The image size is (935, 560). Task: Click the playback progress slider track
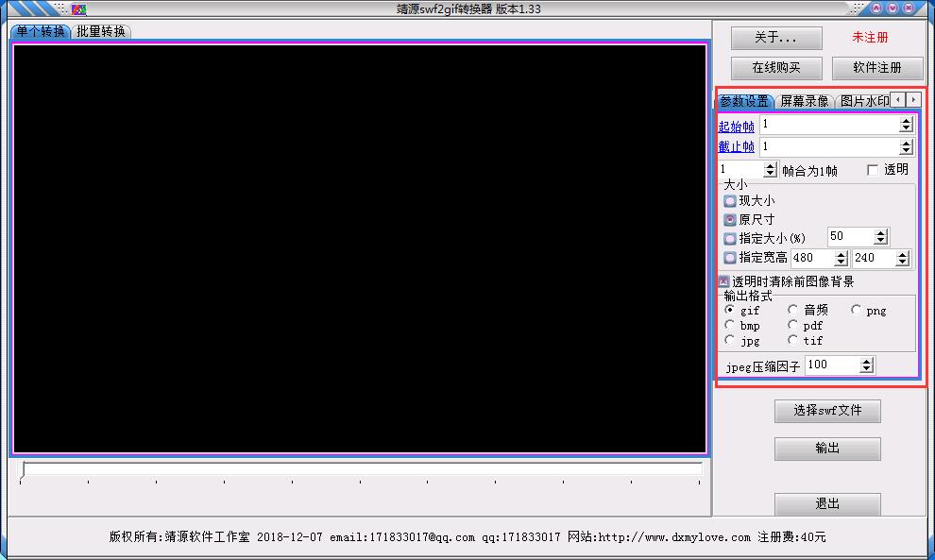tap(363, 469)
